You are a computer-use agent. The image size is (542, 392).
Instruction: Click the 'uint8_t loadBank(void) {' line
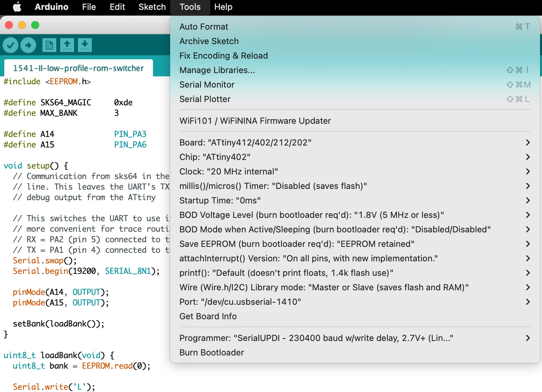pyautogui.click(x=59, y=355)
